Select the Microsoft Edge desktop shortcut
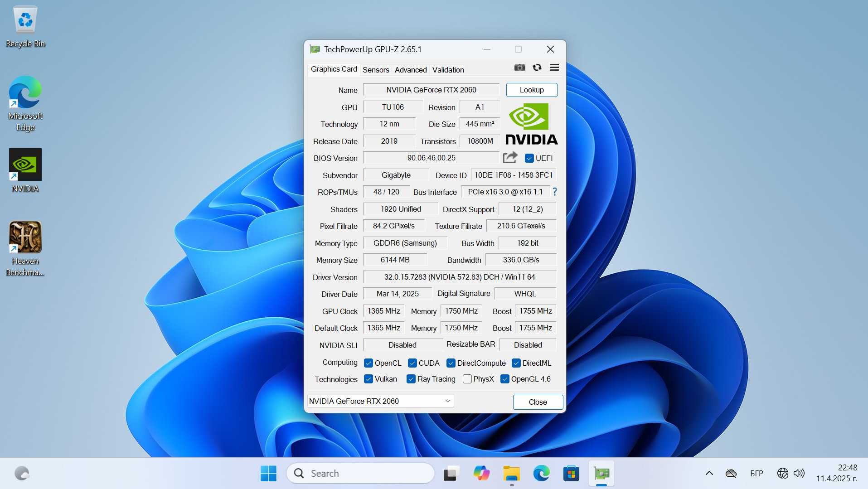 pyautogui.click(x=25, y=104)
